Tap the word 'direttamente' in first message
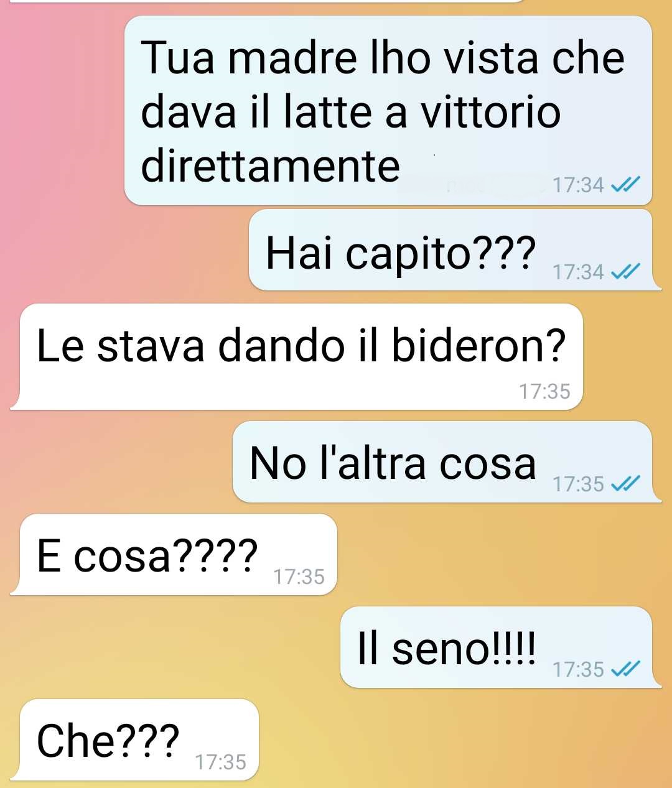 coord(271,165)
